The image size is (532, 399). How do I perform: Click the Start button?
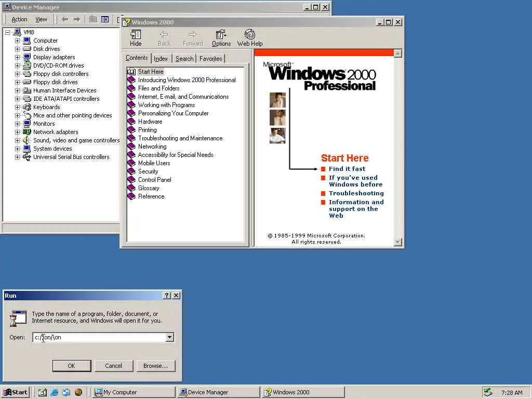(x=15, y=392)
